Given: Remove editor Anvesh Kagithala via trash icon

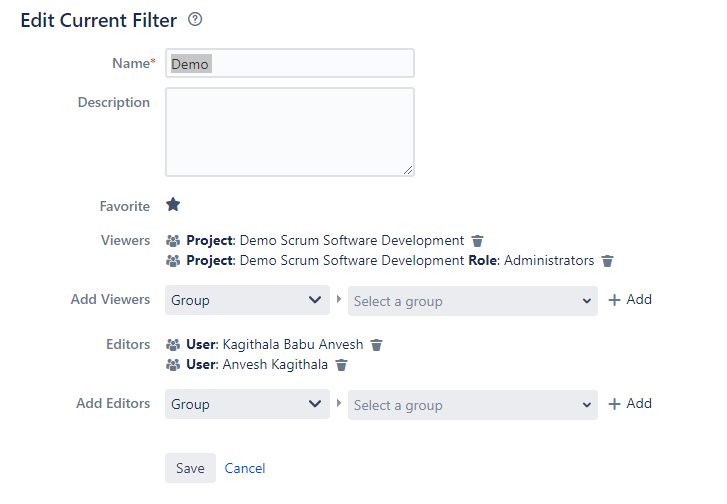Looking at the screenshot, I should tap(341, 365).
